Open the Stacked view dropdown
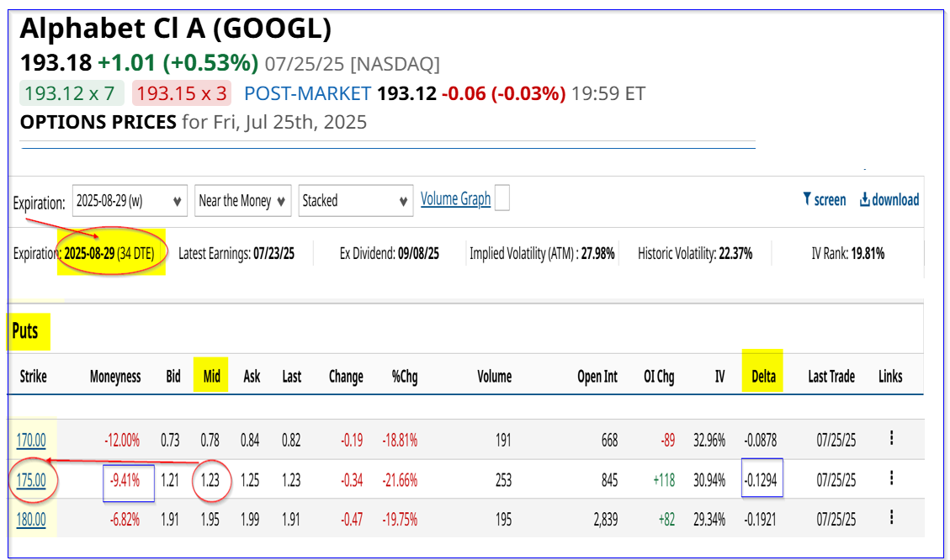Screen dimensions: 950x560 coord(356,200)
